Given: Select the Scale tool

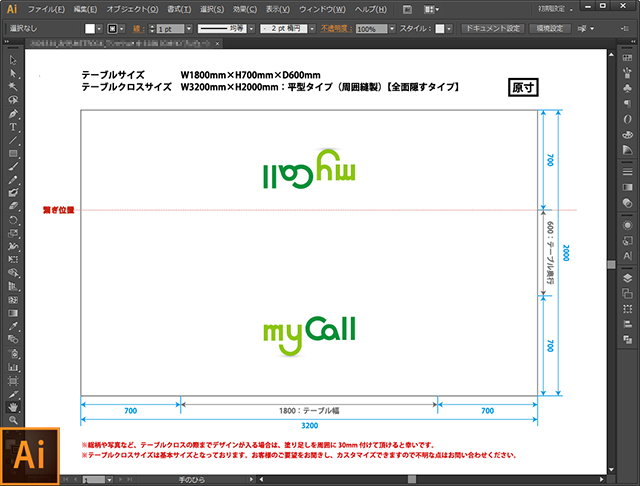Looking at the screenshot, I should pos(13,233).
